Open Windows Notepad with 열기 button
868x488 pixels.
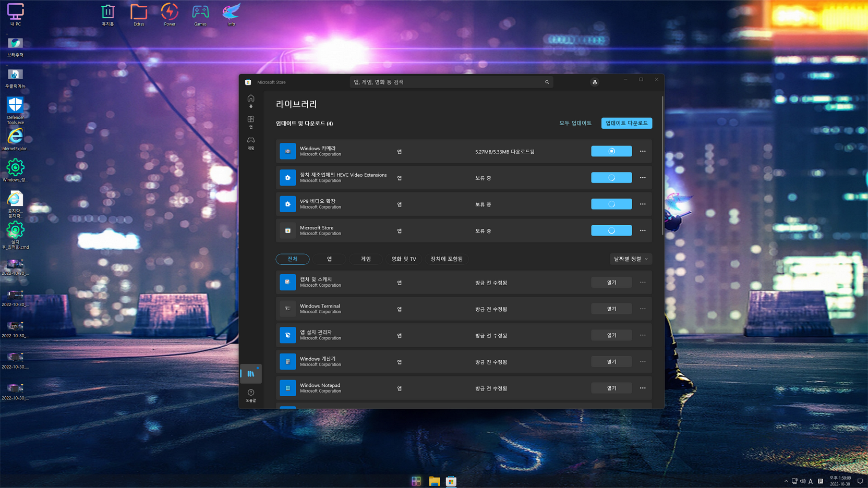pos(611,388)
